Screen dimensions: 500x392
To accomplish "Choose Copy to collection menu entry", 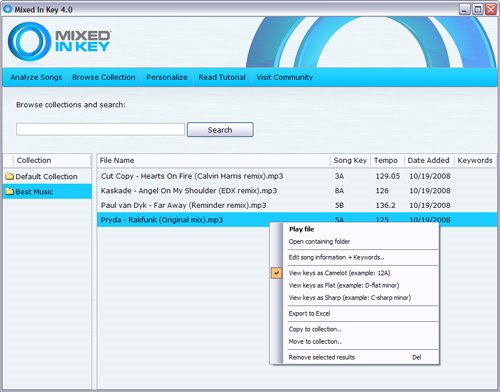I will 315,329.
